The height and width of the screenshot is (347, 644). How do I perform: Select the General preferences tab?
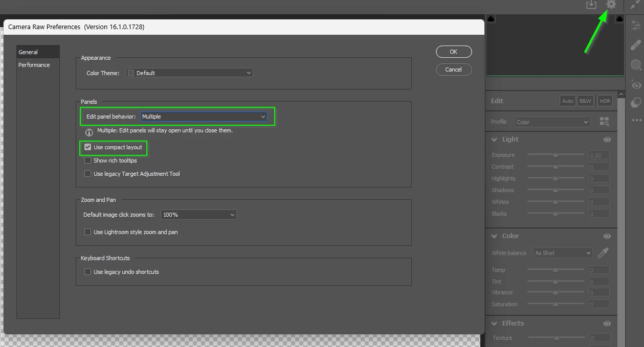(38, 52)
